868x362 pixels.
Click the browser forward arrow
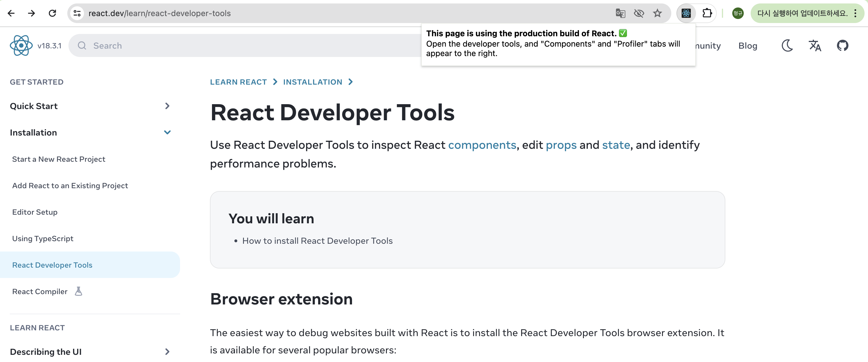32,13
